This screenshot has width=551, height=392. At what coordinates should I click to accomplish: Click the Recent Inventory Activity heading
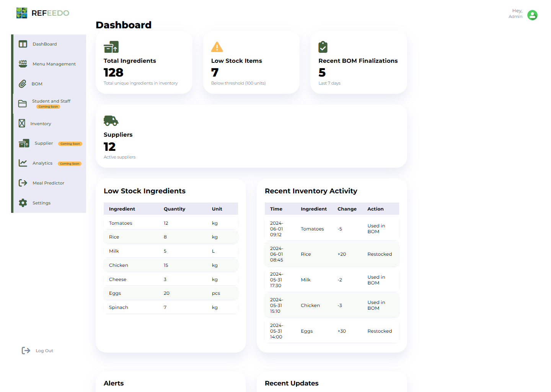(x=311, y=191)
